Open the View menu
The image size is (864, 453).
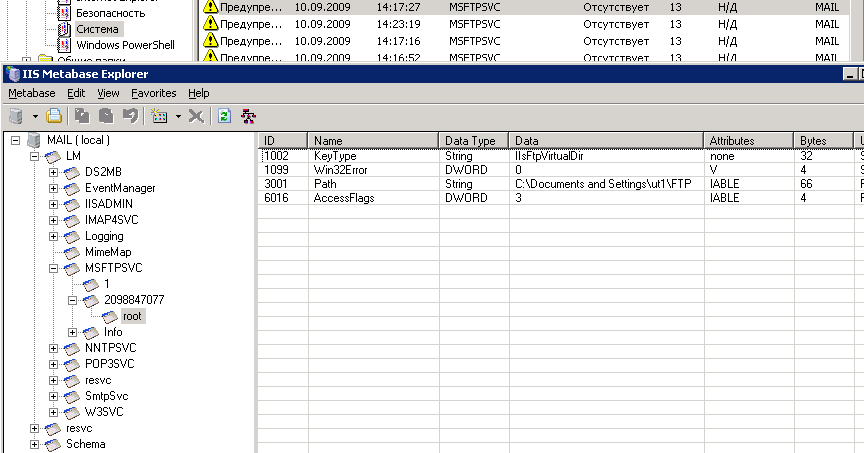pos(109,93)
